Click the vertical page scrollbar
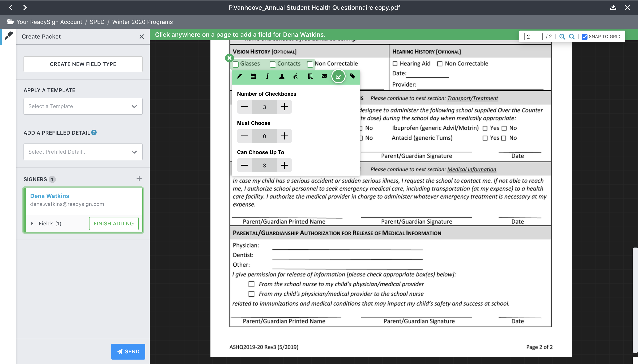The height and width of the screenshot is (364, 638). click(635, 300)
